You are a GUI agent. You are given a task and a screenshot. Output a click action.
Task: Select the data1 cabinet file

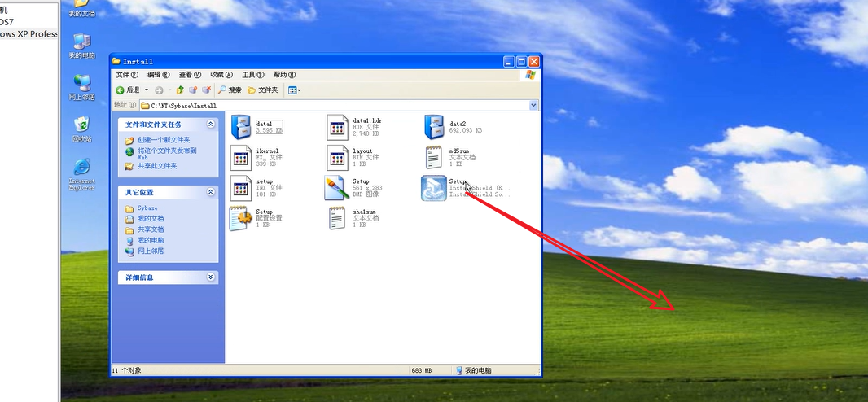click(x=256, y=127)
